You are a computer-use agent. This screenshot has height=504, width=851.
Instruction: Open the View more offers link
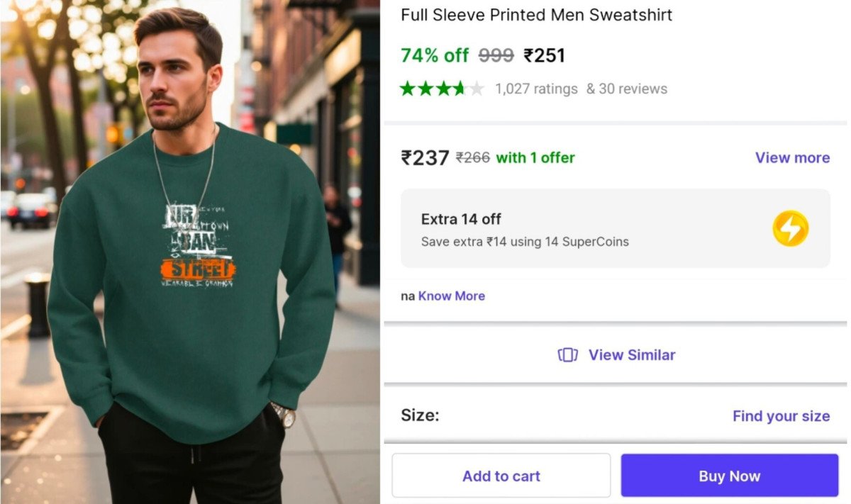(x=792, y=157)
